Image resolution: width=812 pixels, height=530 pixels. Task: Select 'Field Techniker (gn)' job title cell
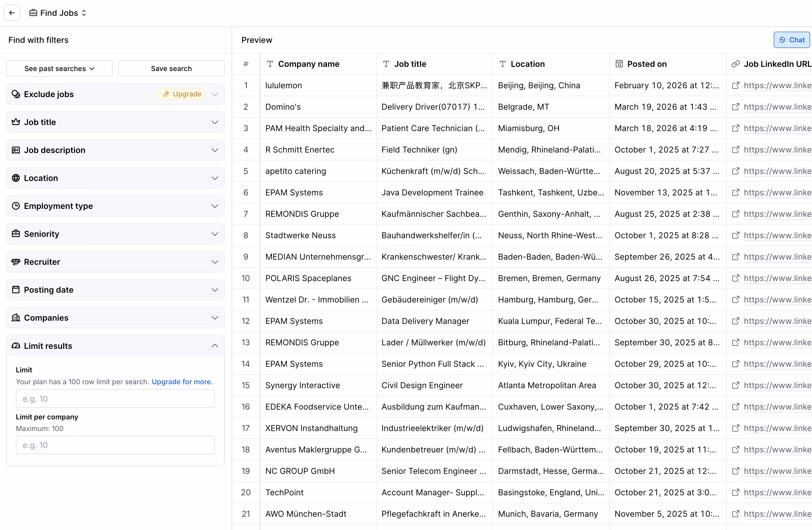point(435,150)
